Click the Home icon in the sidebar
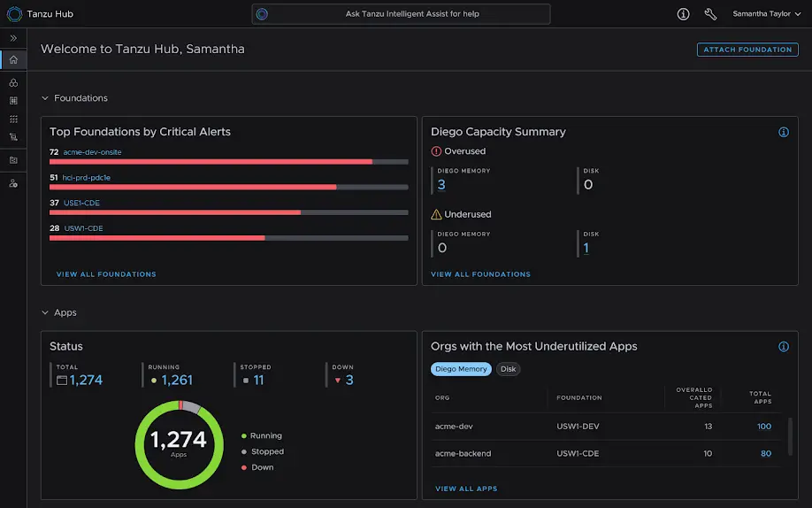The image size is (812, 508). pyautogui.click(x=13, y=60)
